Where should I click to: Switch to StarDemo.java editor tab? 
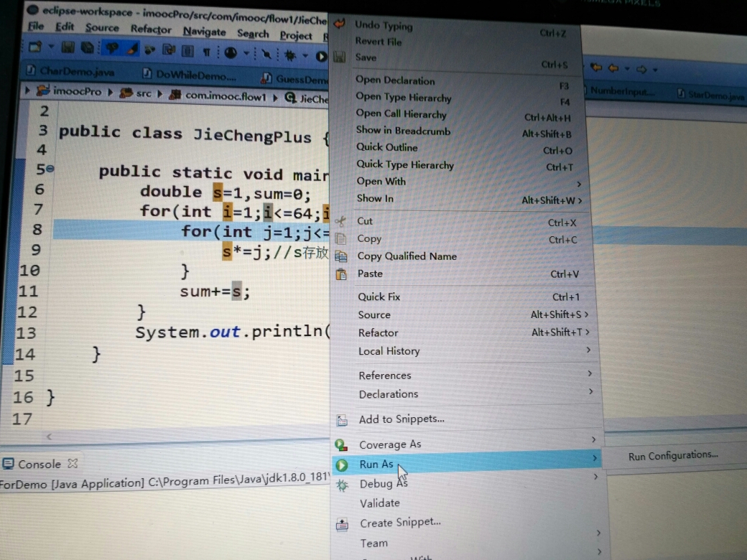711,95
